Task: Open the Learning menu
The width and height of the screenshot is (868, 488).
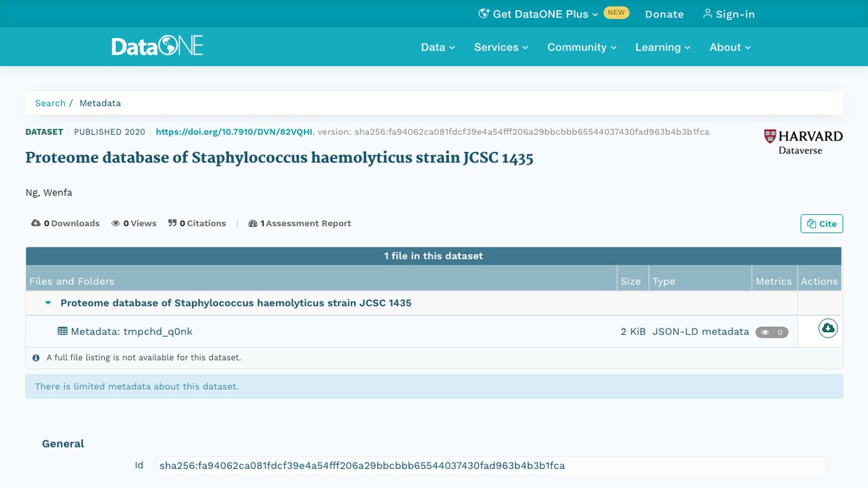Action: pos(663,47)
